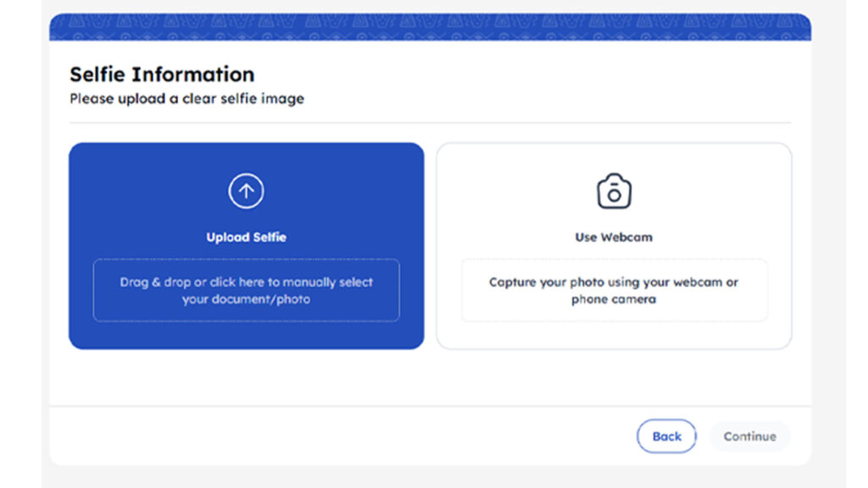Image resolution: width=868 pixels, height=488 pixels.
Task: Click the Continue button
Action: [749, 436]
